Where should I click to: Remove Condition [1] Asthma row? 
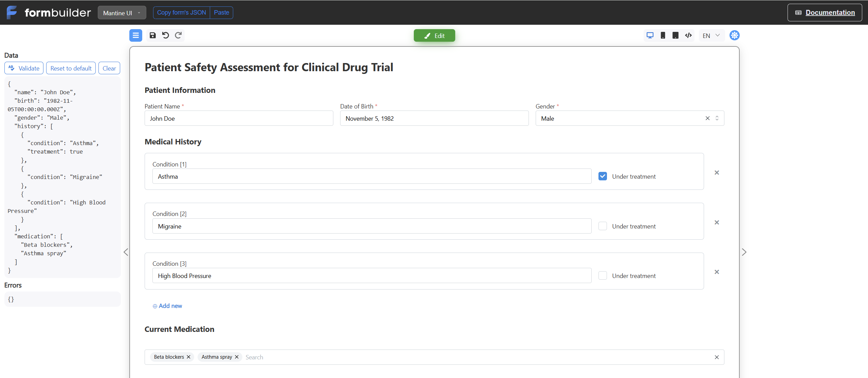pyautogui.click(x=717, y=173)
